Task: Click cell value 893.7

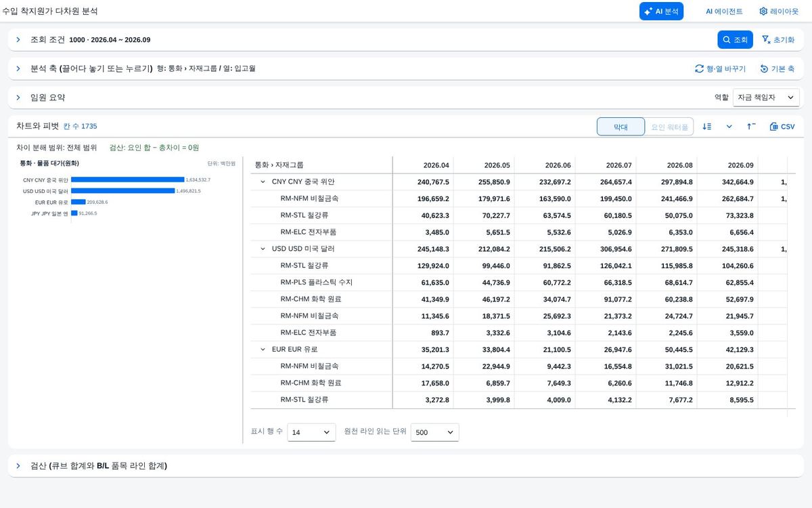Action: pos(440,333)
